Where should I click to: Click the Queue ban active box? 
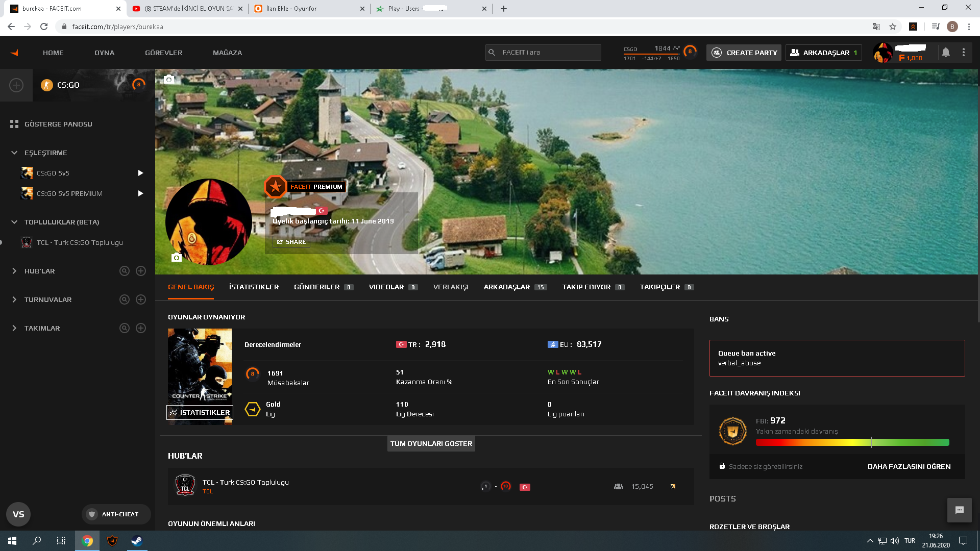[x=837, y=358]
